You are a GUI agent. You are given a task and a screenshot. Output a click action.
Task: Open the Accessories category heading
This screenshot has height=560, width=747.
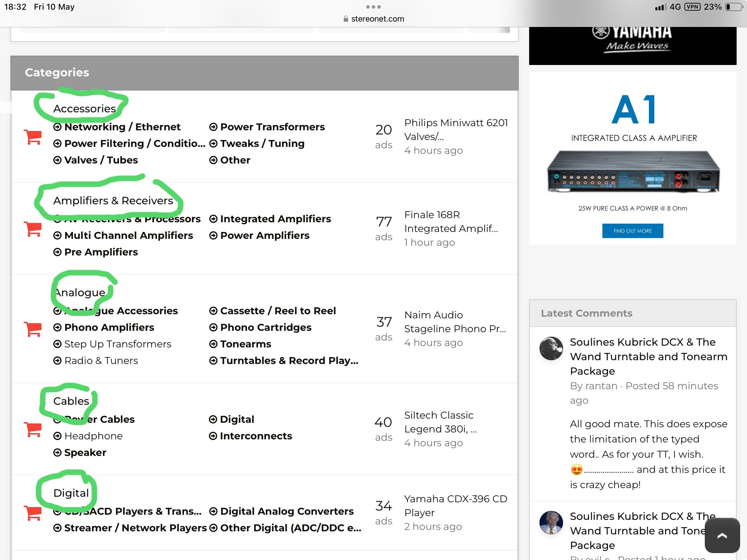(84, 109)
